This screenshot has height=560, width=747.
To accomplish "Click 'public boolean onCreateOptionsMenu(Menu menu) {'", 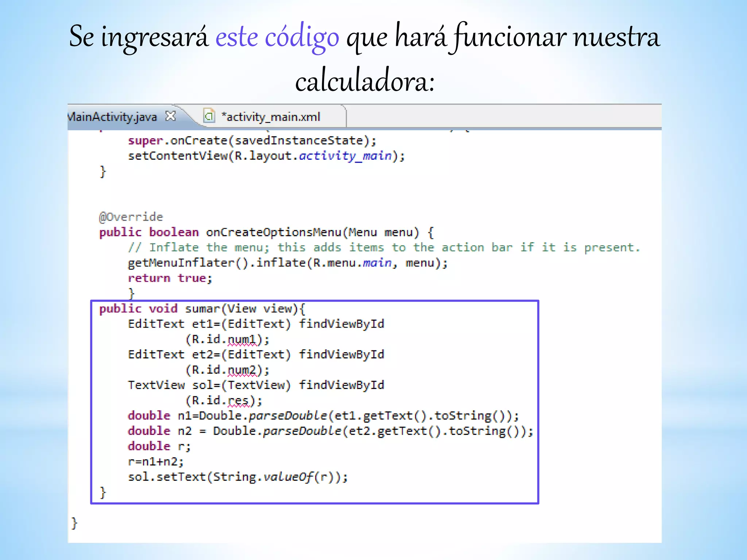I will tap(266, 232).
